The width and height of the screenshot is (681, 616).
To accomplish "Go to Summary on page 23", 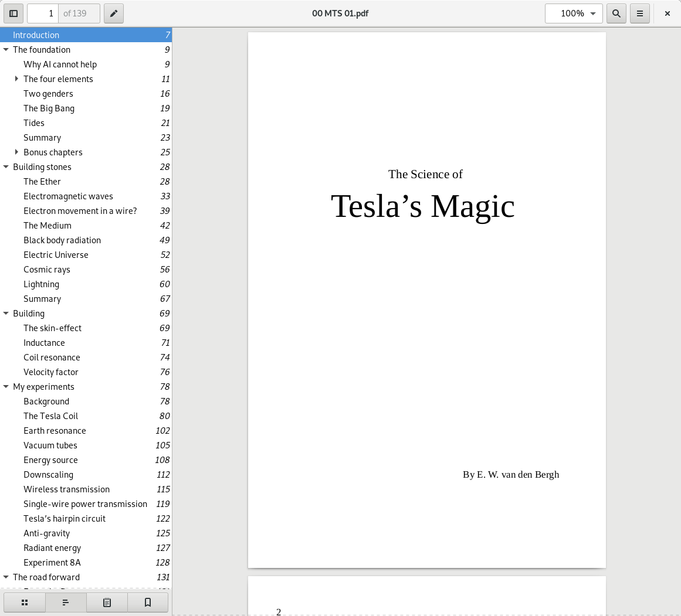I will tap(86, 138).
